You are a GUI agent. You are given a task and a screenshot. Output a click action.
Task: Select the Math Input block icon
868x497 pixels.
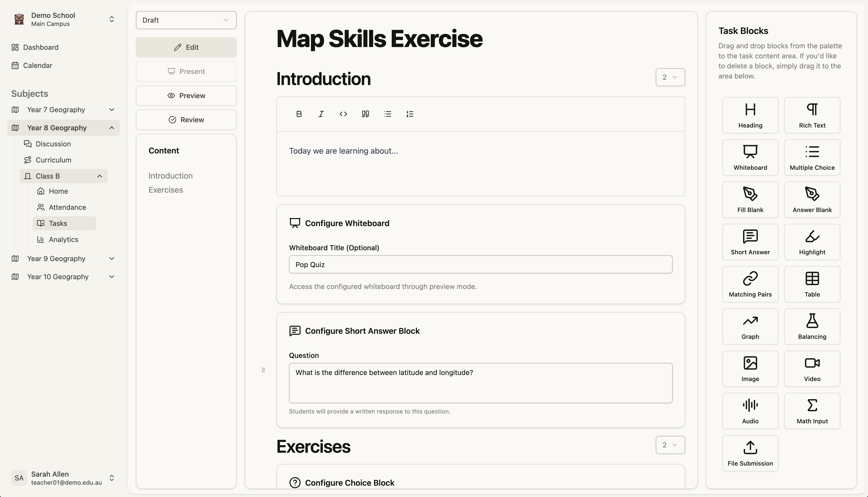coord(812,411)
